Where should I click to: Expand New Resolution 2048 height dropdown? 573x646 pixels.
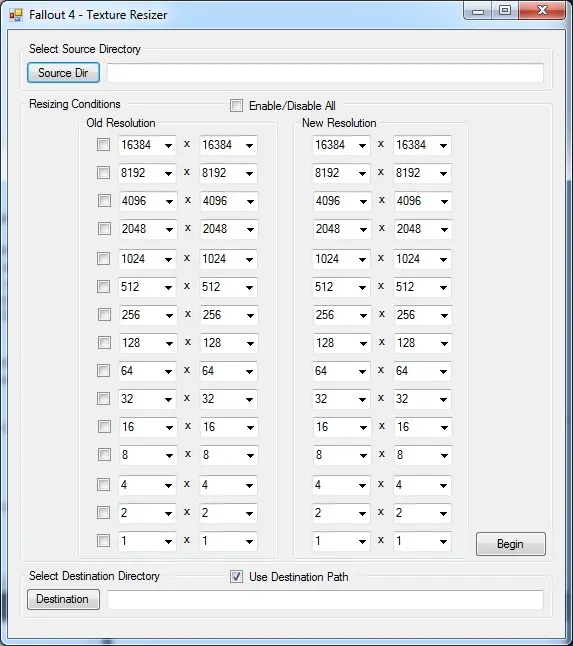[423, 229]
